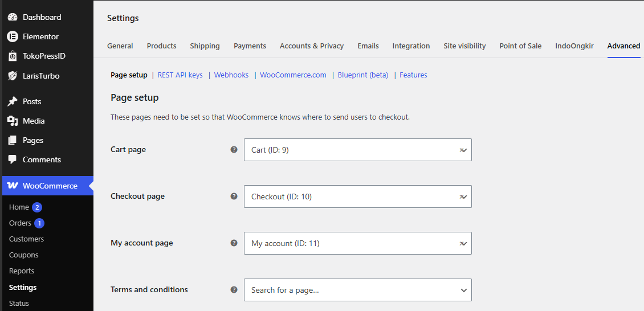644x311 pixels.
Task: Show help tooltip for Cart page
Action: [234, 149]
